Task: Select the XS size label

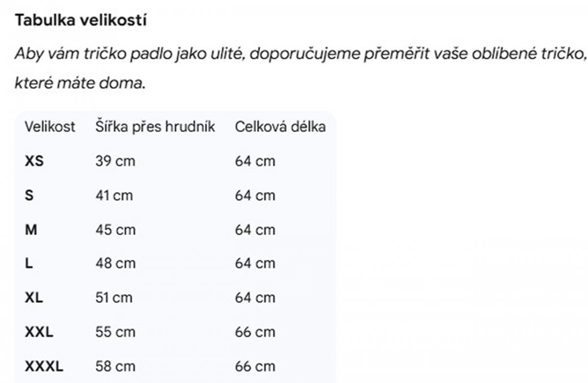Action: pos(34,161)
